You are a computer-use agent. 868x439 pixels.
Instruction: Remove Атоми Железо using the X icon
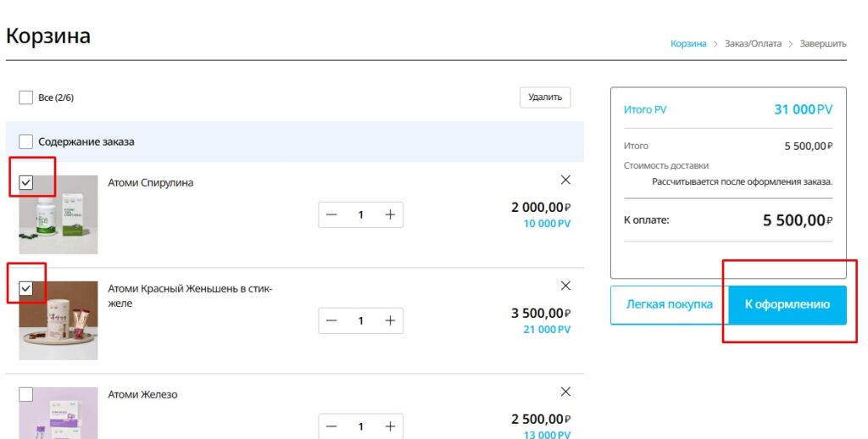pyautogui.click(x=565, y=392)
